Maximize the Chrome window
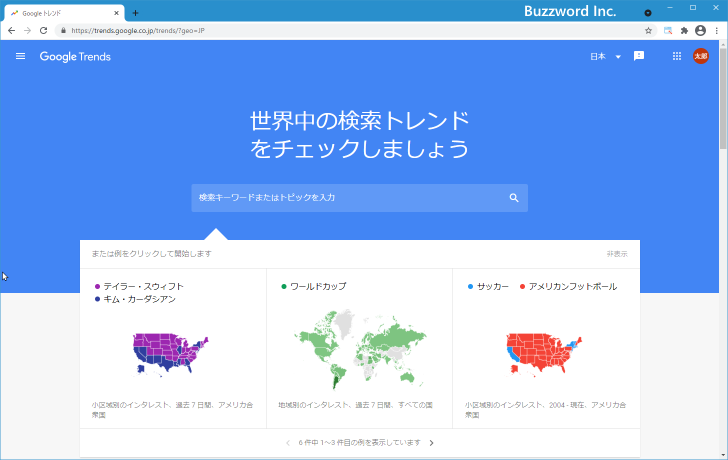728x460 pixels. [693, 8]
